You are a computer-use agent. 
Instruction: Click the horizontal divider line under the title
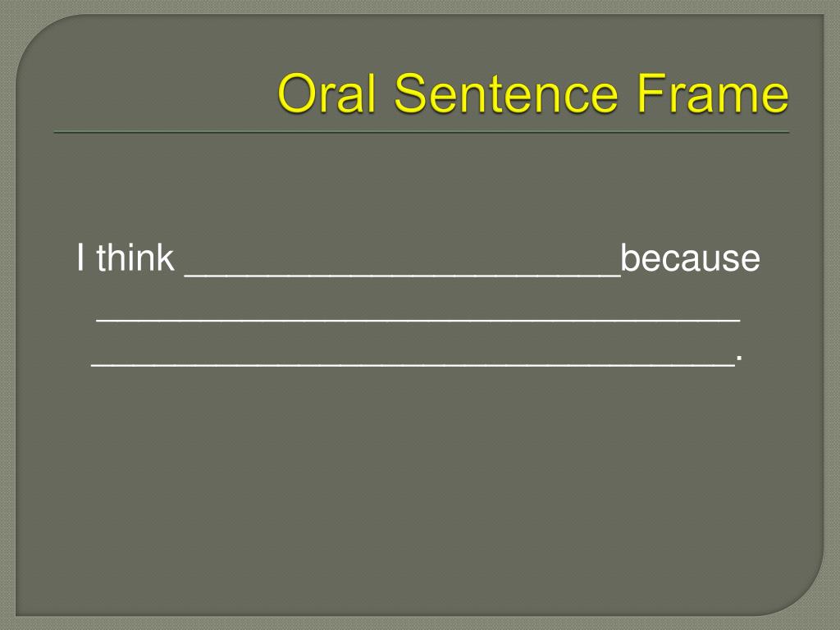tap(422, 132)
